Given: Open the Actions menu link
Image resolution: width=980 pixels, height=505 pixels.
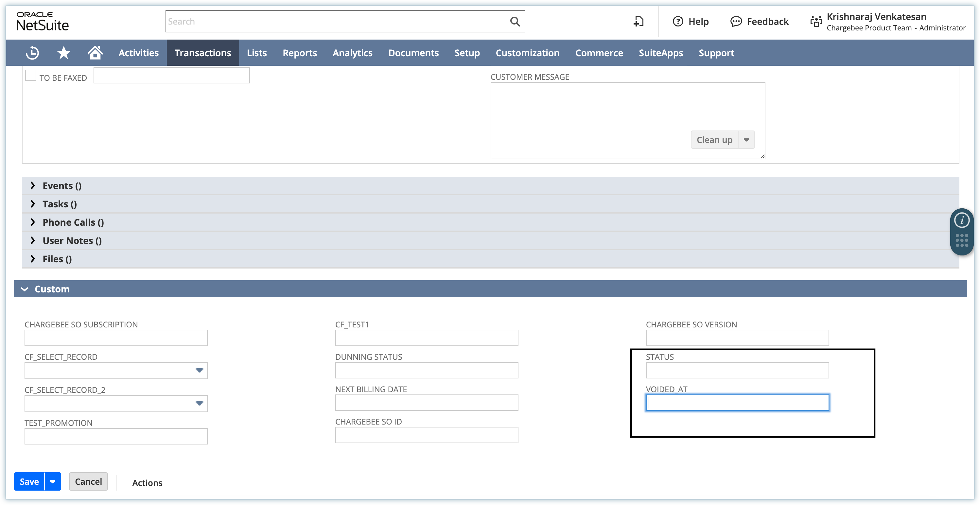Looking at the screenshot, I should pyautogui.click(x=147, y=483).
